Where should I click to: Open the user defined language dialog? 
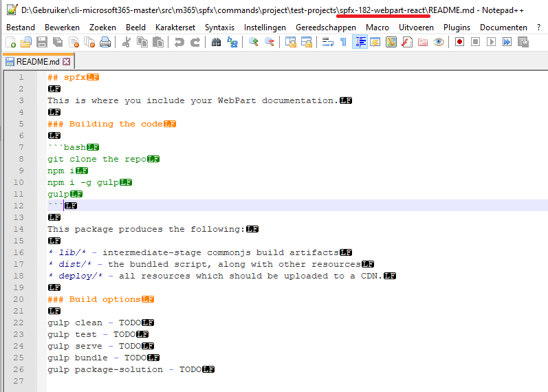[x=375, y=43]
